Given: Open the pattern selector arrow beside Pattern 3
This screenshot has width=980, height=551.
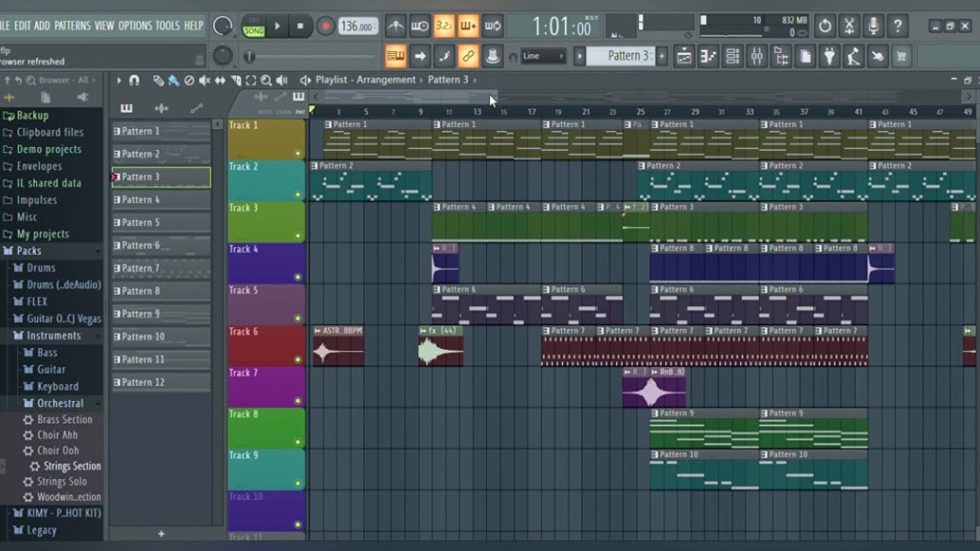Looking at the screenshot, I should [580, 56].
